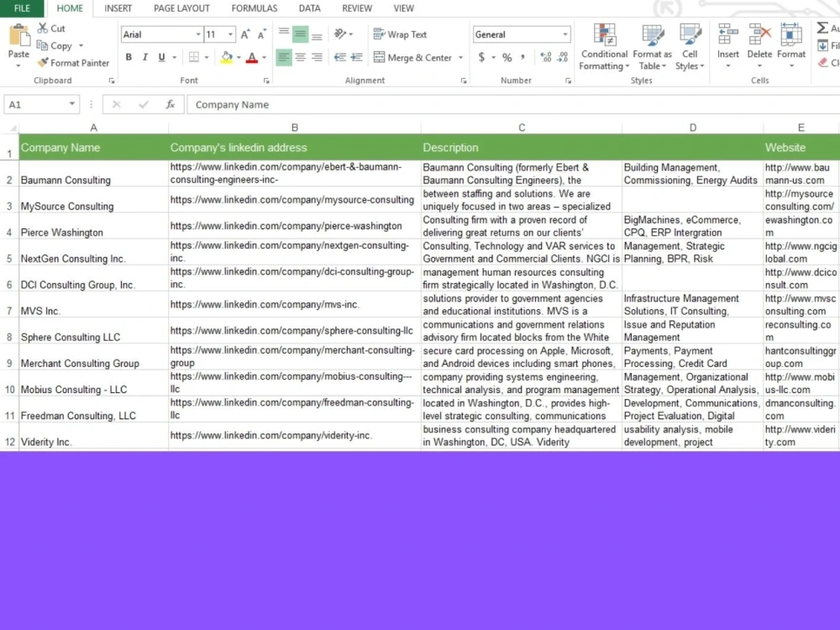Screen dimensions: 840x630
Task: Apply Percent style format
Action: tap(507, 57)
